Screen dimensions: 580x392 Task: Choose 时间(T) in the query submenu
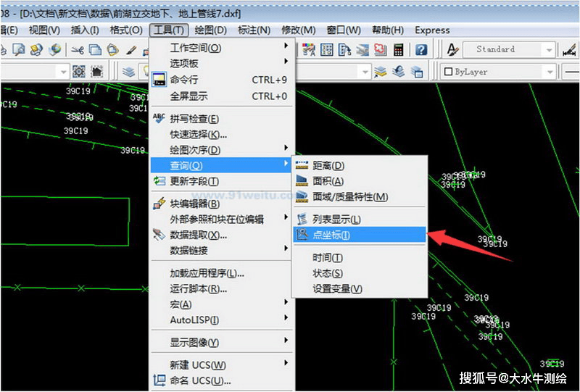tap(359, 257)
